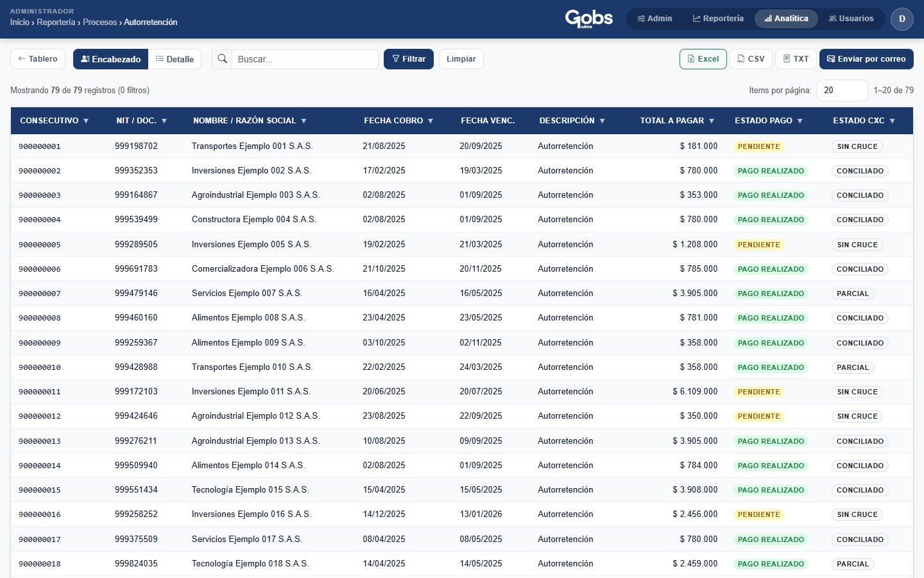The image size is (924, 578).
Task: Click the $ 1.208.000 total
Action: click(695, 245)
